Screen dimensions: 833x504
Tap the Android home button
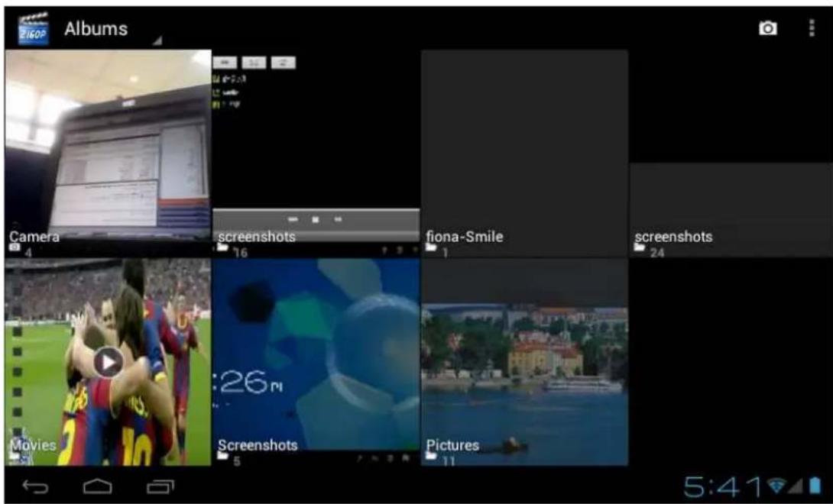point(98,486)
